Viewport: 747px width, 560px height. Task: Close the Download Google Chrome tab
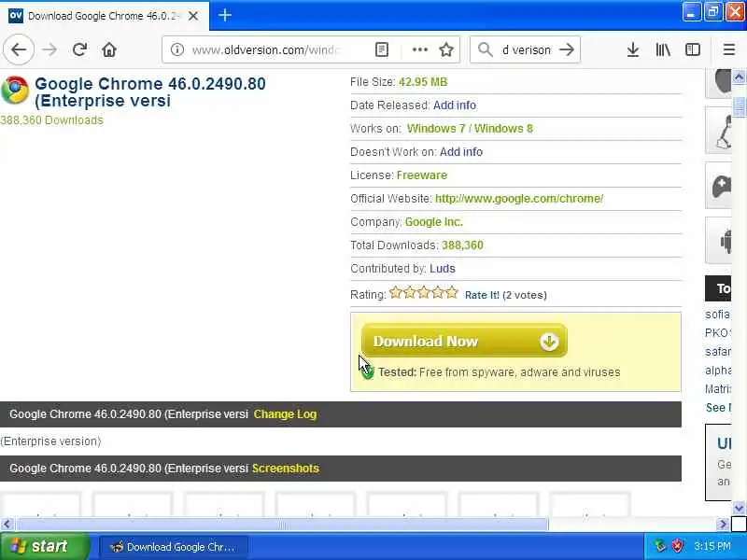point(193,16)
